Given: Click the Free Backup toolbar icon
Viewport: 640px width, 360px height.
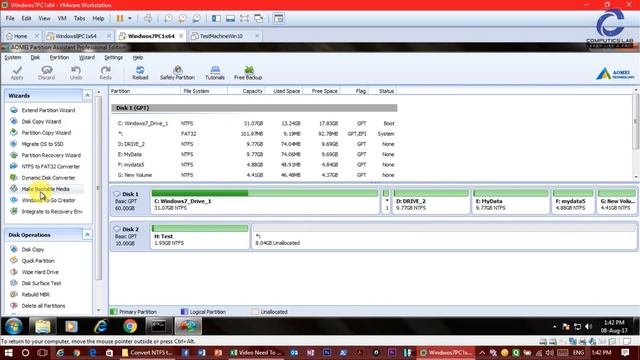Looking at the screenshot, I should 248,73.
